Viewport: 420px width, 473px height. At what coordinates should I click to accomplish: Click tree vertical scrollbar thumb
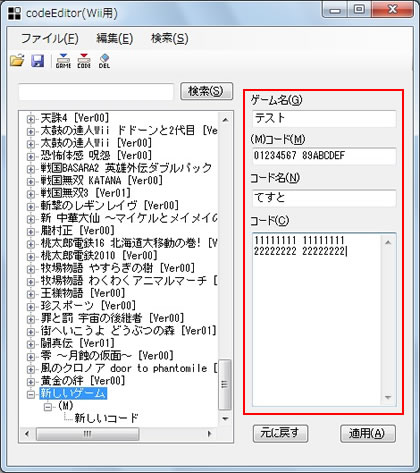pyautogui.click(x=225, y=384)
